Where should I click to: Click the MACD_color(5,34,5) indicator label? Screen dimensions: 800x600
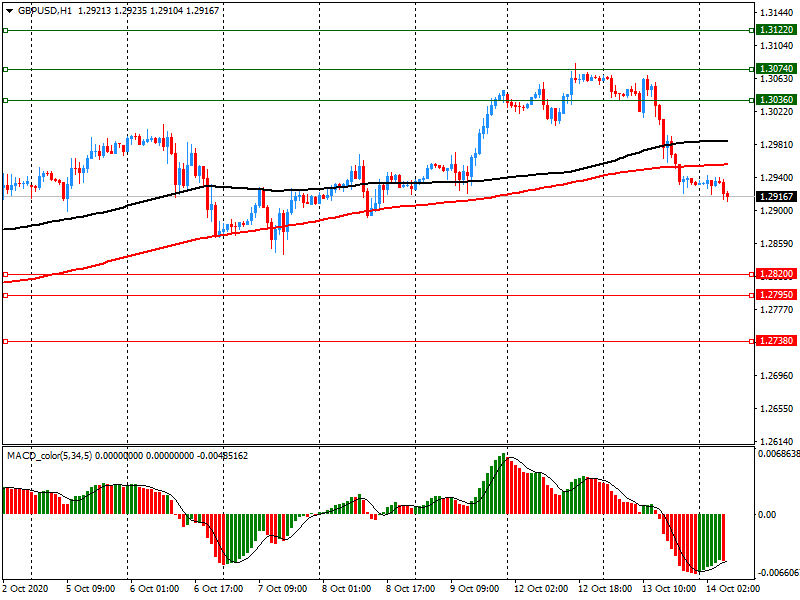pyautogui.click(x=49, y=456)
